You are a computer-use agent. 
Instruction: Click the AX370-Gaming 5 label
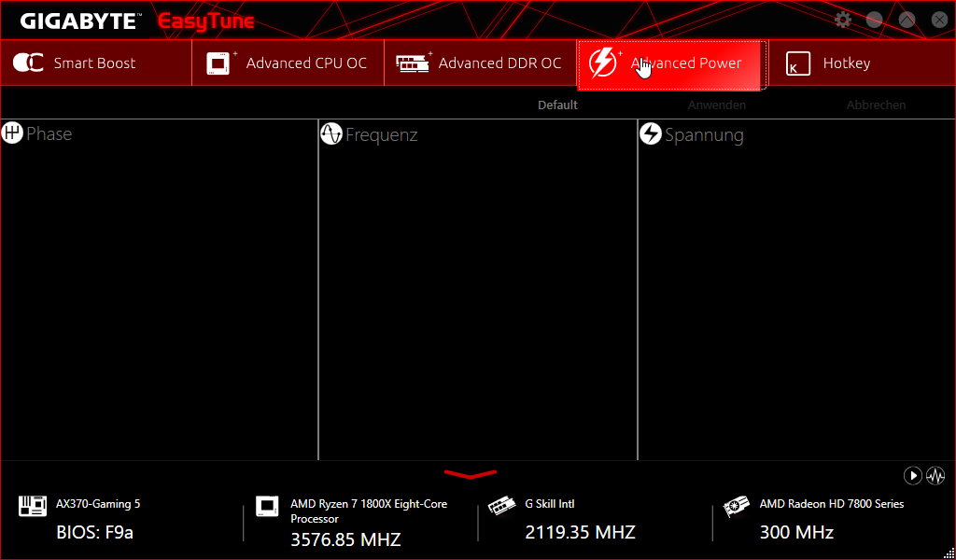click(x=98, y=504)
